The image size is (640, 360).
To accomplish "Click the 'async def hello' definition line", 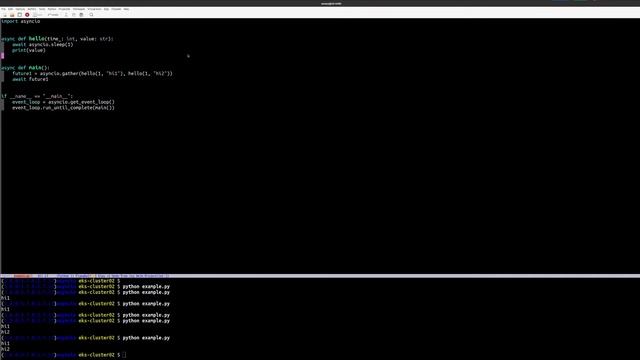I will [x=57, y=39].
